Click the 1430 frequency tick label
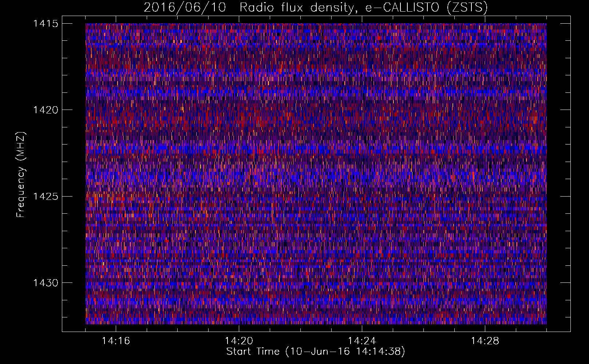This screenshot has width=589, height=364. [46, 283]
